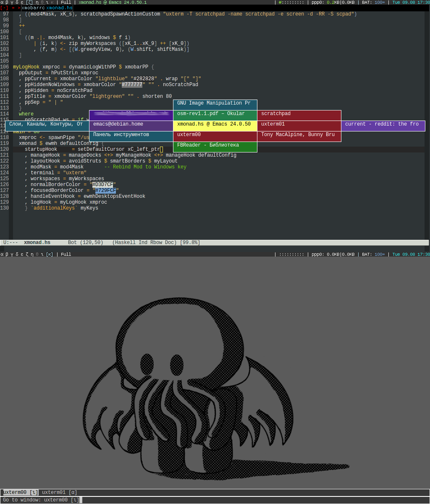This screenshot has height=504, width=430.
Task: Select the 'uxterm00 [ι]' completion entry
Action: tap(21, 492)
